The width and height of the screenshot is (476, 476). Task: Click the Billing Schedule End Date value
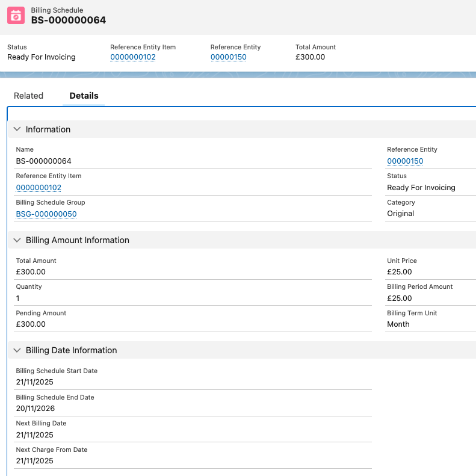pyautogui.click(x=35, y=409)
